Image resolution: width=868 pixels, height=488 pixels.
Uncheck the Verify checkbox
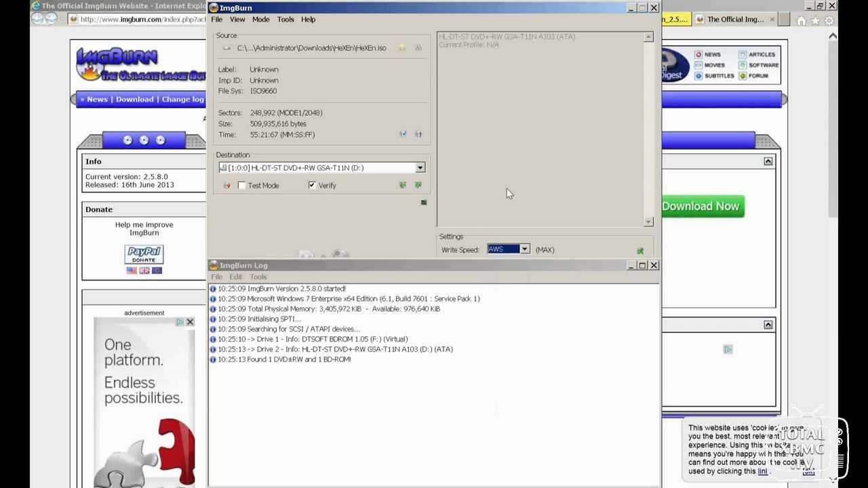(x=312, y=185)
